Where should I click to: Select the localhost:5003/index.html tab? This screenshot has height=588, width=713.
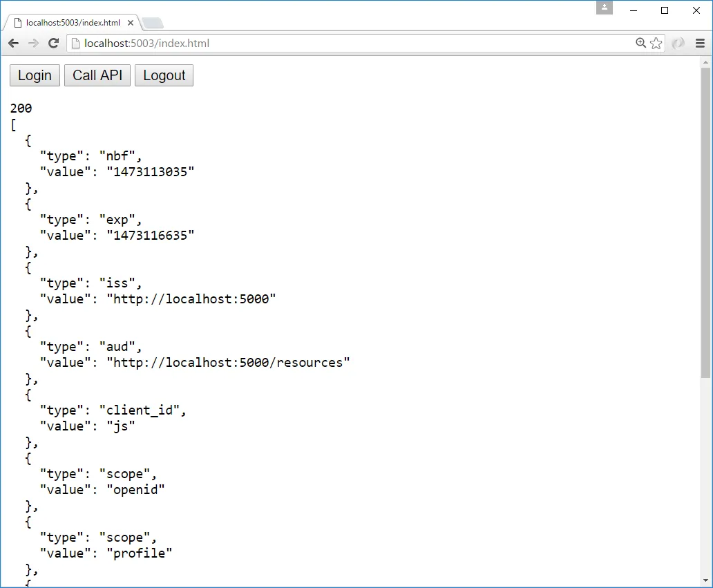tap(69, 21)
